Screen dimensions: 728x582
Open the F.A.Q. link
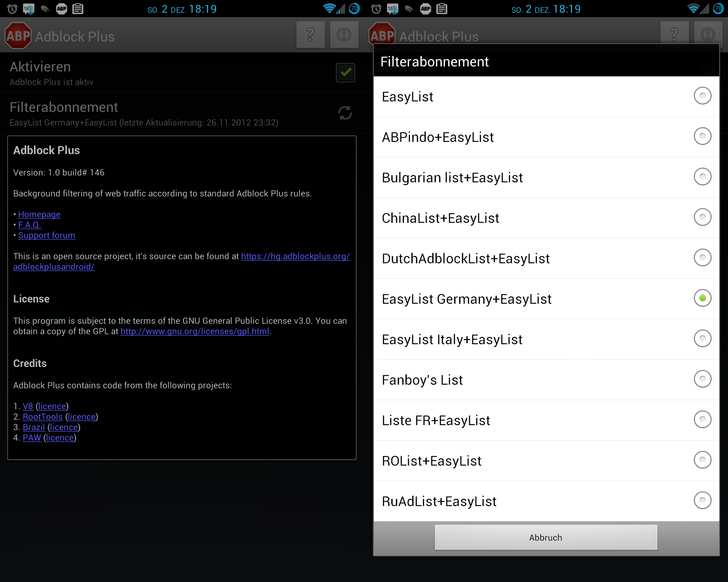click(x=30, y=225)
